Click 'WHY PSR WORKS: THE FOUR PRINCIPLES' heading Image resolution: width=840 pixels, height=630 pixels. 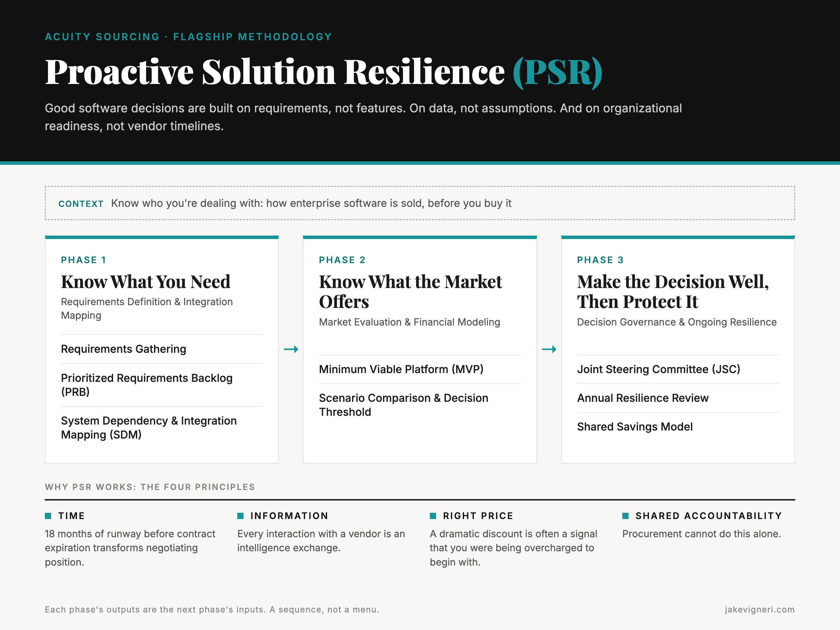[150, 487]
